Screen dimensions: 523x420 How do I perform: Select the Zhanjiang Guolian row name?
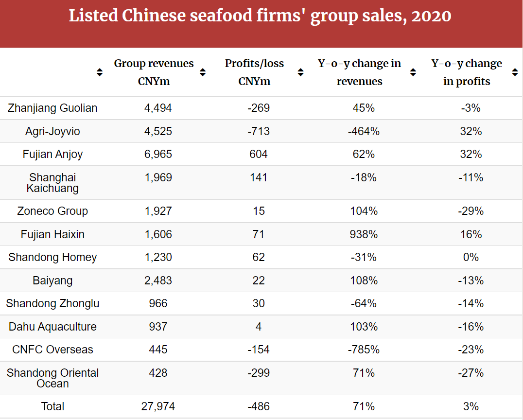tap(52, 108)
